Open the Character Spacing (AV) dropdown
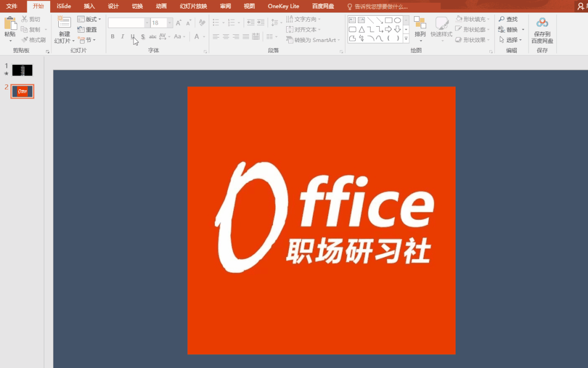Image resolution: width=588 pixels, height=368 pixels. 165,36
